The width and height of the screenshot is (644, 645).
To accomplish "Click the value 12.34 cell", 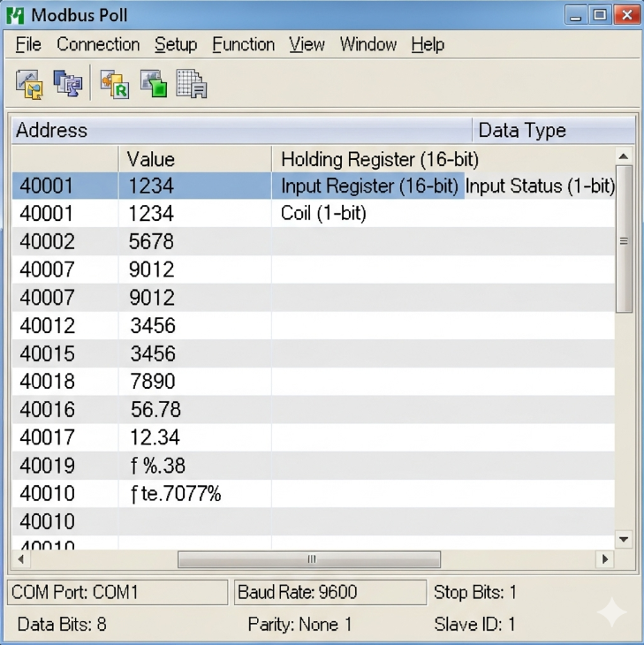I will tap(195, 437).
